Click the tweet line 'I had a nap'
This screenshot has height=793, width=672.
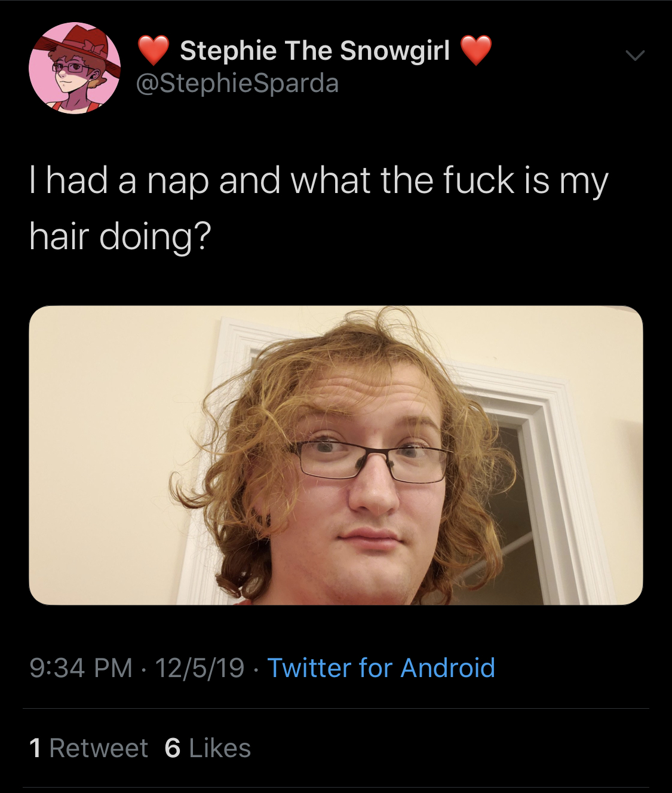pos(319,180)
